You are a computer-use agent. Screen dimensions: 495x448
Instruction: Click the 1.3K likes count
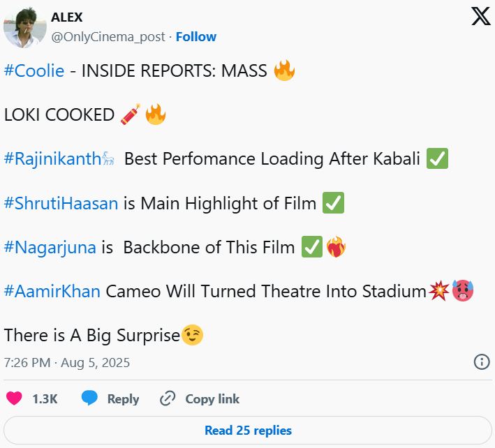coord(45,399)
